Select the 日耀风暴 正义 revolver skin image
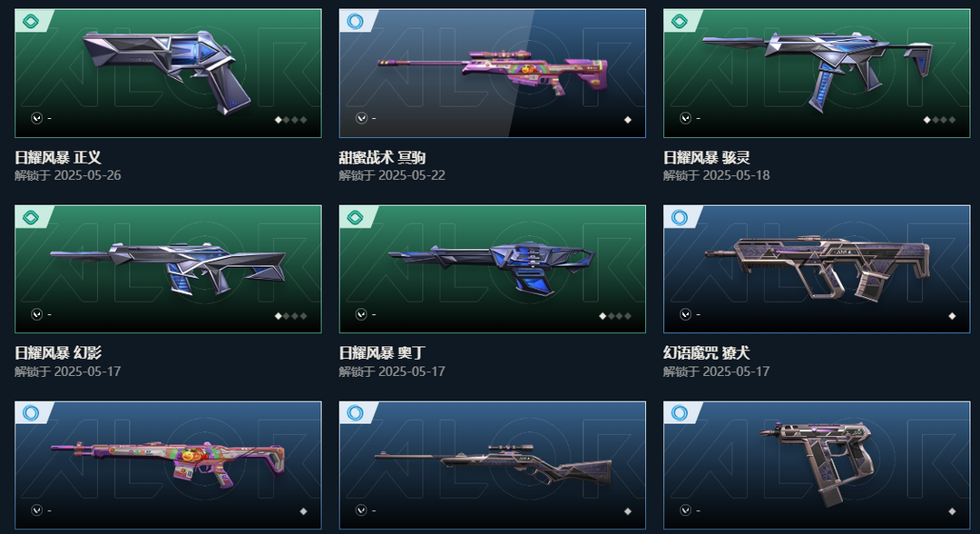The width and height of the screenshot is (980, 534). tap(168, 74)
